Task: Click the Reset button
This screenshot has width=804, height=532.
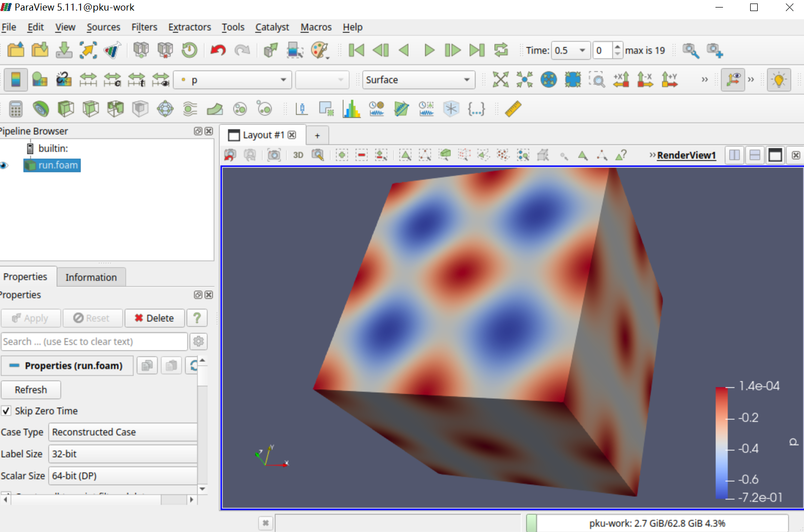Action: [92, 318]
